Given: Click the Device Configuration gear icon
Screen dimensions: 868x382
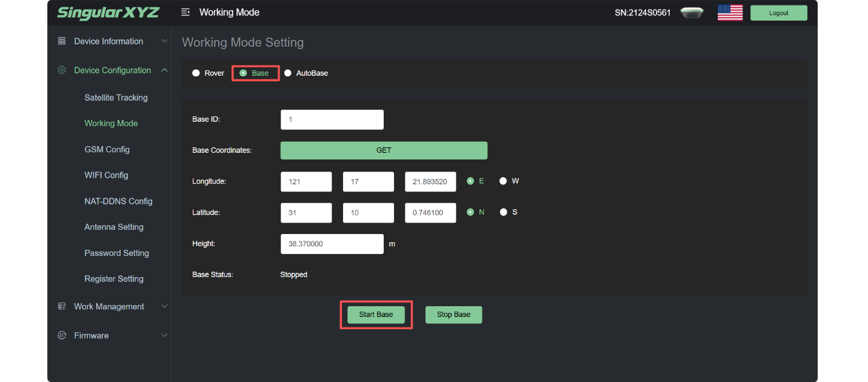Looking at the screenshot, I should click(61, 70).
